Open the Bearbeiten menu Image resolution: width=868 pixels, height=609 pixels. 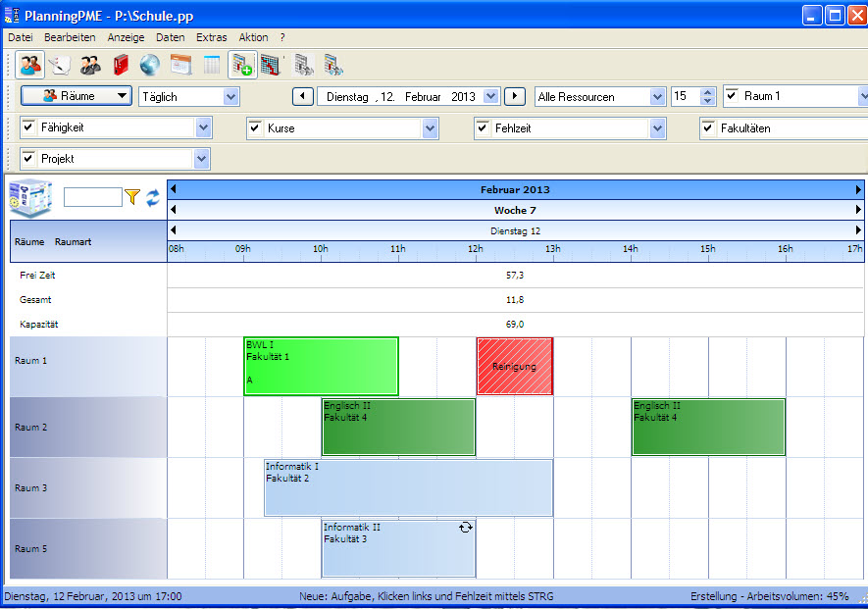[x=70, y=37]
